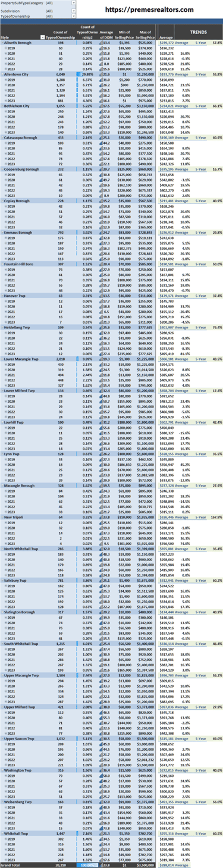
Task: Open the PropertySubTypeCategory filter dropdown
Action: click(74, 3)
